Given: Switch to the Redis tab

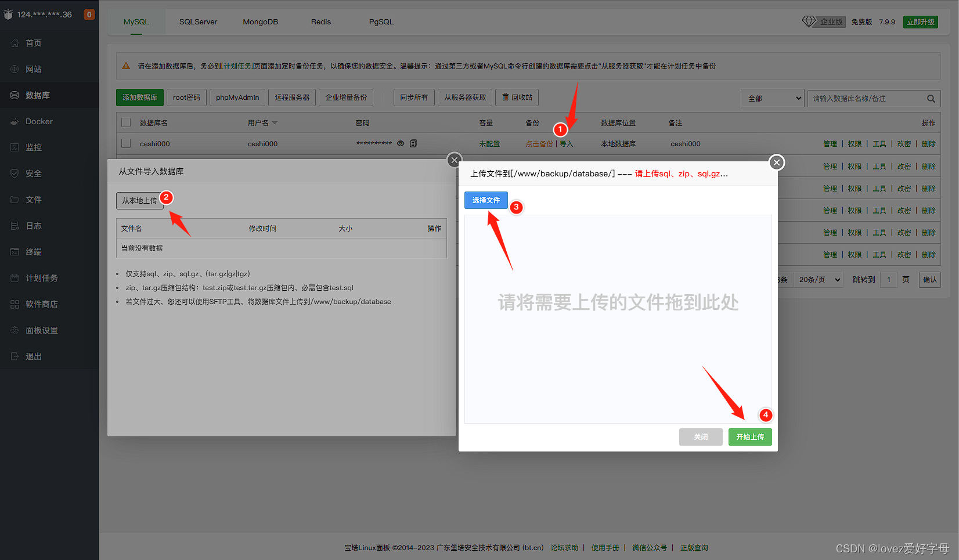Looking at the screenshot, I should point(320,22).
